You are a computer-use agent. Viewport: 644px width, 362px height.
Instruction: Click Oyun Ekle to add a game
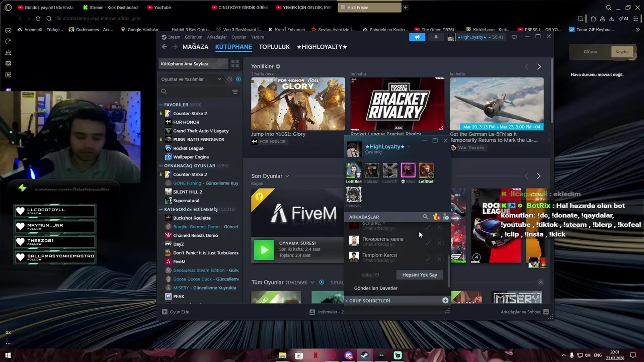coord(176,312)
